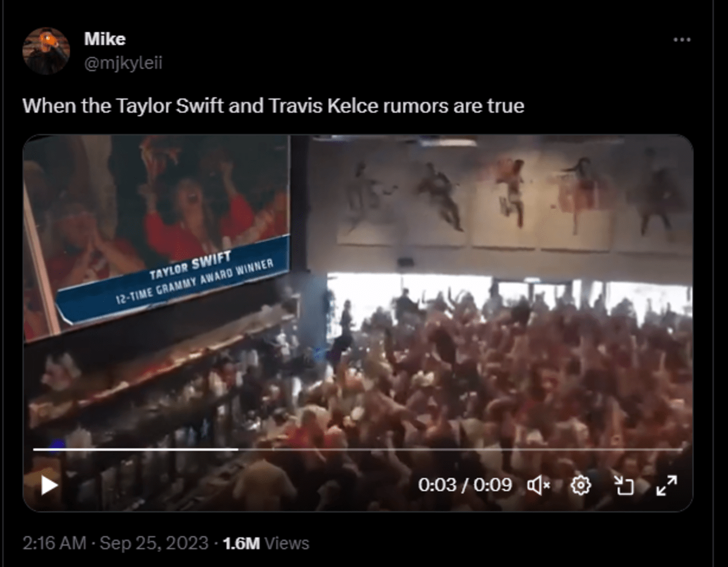Expand the video to fullscreen
This screenshot has height=567, width=728.
(666, 485)
